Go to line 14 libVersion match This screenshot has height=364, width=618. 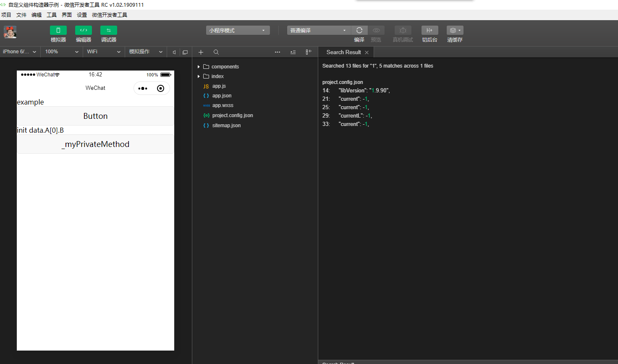356,91
